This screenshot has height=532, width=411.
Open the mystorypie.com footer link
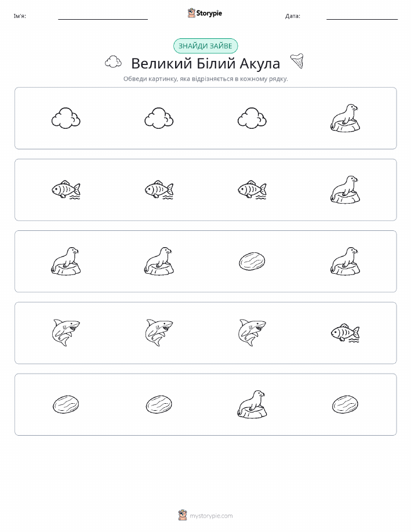click(x=211, y=516)
